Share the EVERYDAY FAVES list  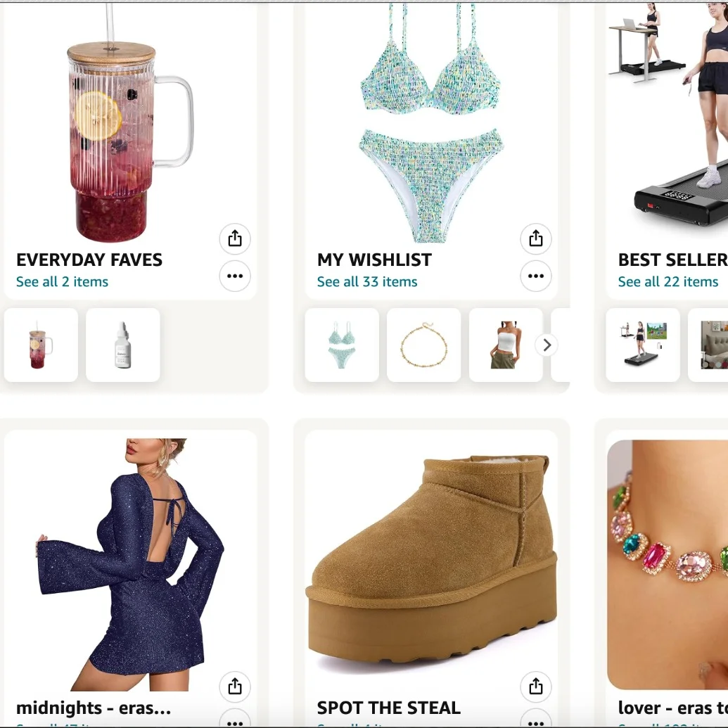(x=235, y=238)
